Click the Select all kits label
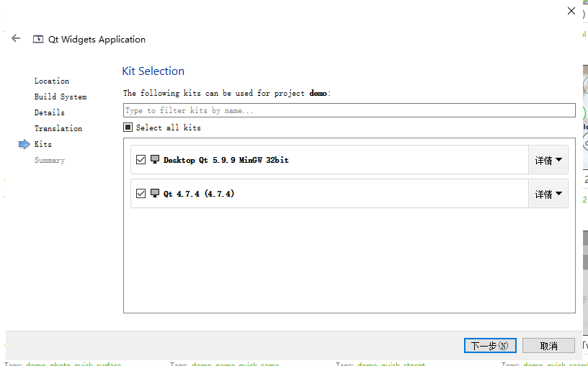The height and width of the screenshot is (366, 588). (x=169, y=128)
